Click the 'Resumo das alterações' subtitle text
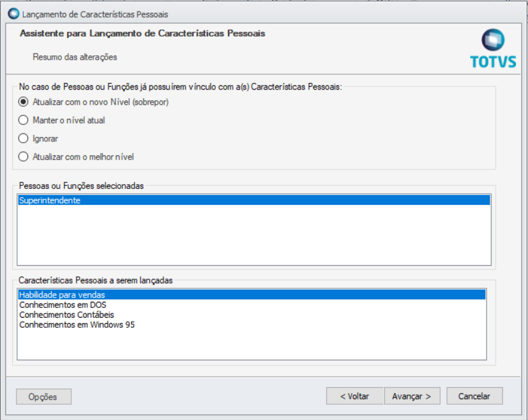 pos(75,57)
